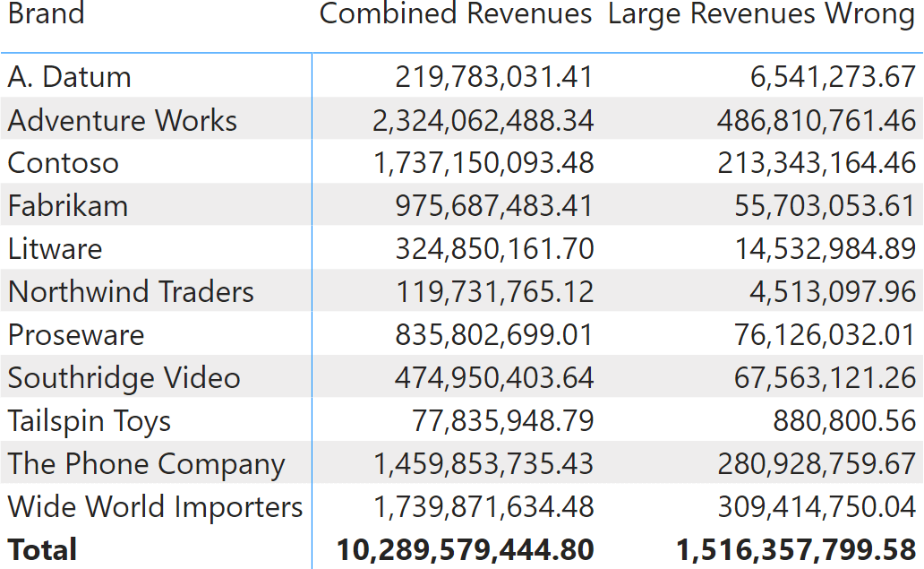Image resolution: width=924 pixels, height=569 pixels.
Task: Click A. Datum large revenue 6,541,273.67
Action: tap(833, 77)
